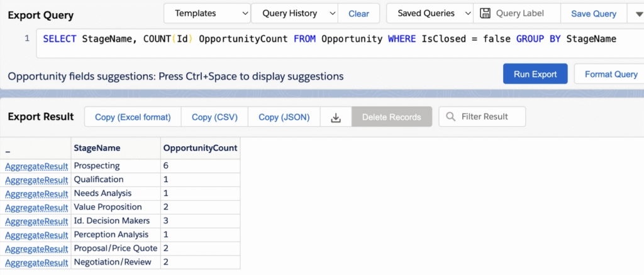Open the AggregateResult link for Prospecting
This screenshot has height=275, width=644.
pyautogui.click(x=36, y=166)
